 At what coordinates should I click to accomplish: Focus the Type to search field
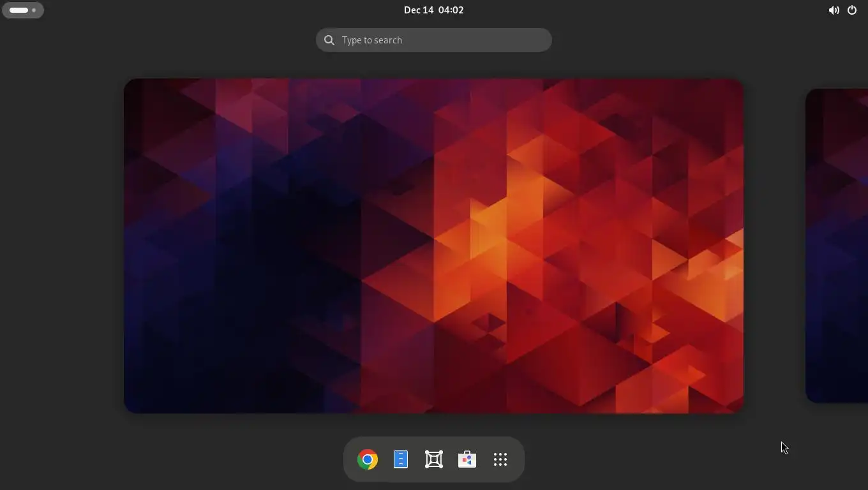coord(434,40)
